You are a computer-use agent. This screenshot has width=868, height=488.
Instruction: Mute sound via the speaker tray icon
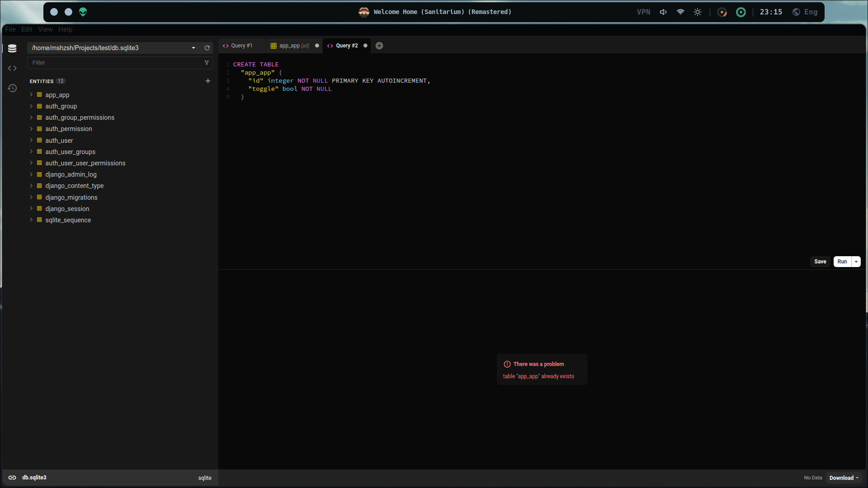click(x=662, y=12)
